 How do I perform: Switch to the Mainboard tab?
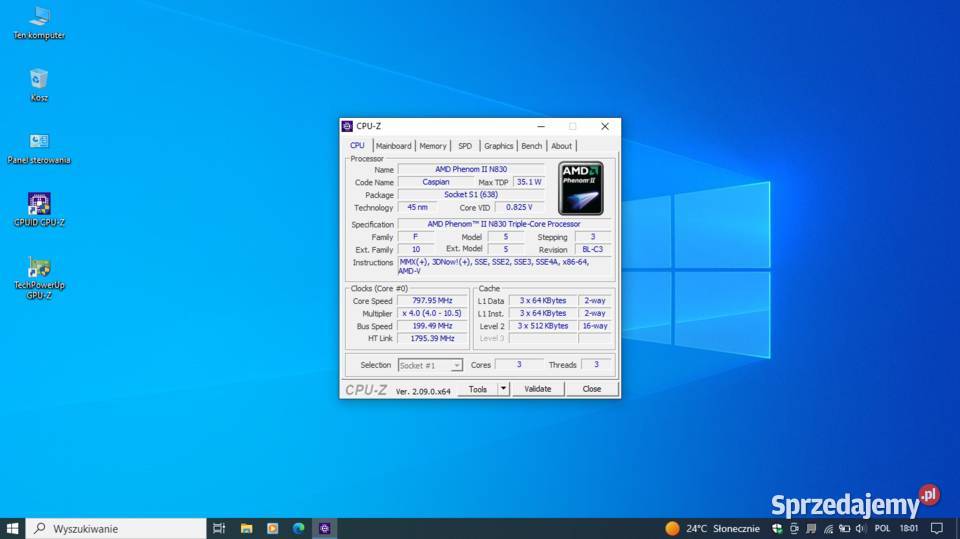pyautogui.click(x=394, y=146)
